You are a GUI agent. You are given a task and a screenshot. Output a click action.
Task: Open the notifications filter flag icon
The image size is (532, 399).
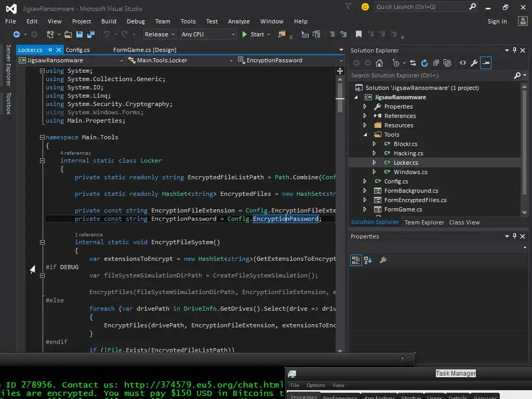pyautogui.click(x=349, y=6)
